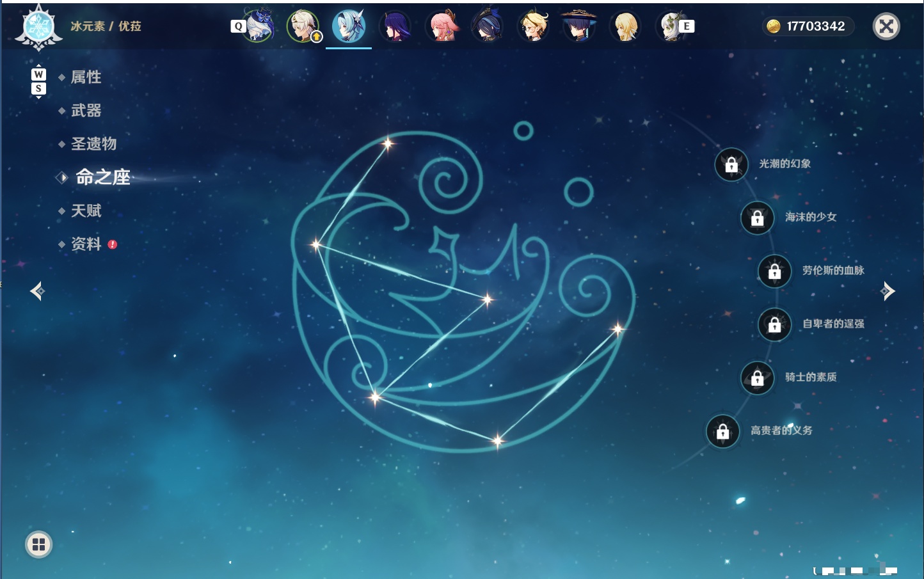
Task: Go to the next character with right arrow
Action: 888,291
